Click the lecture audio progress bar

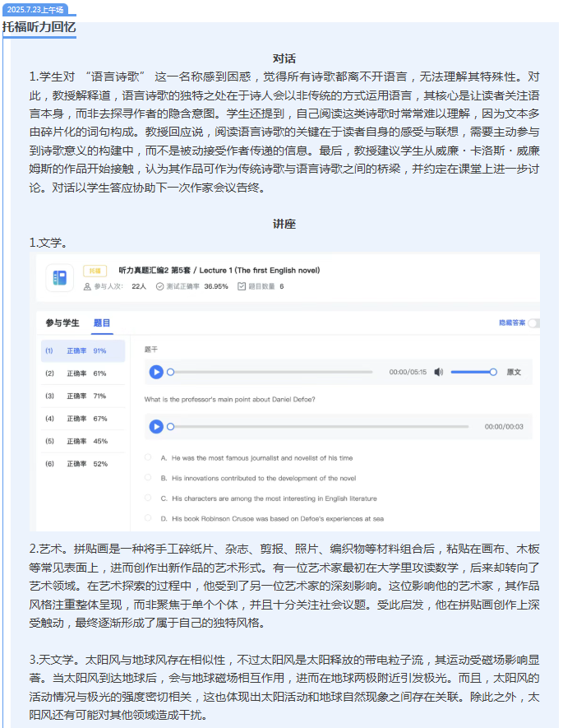(x=272, y=372)
